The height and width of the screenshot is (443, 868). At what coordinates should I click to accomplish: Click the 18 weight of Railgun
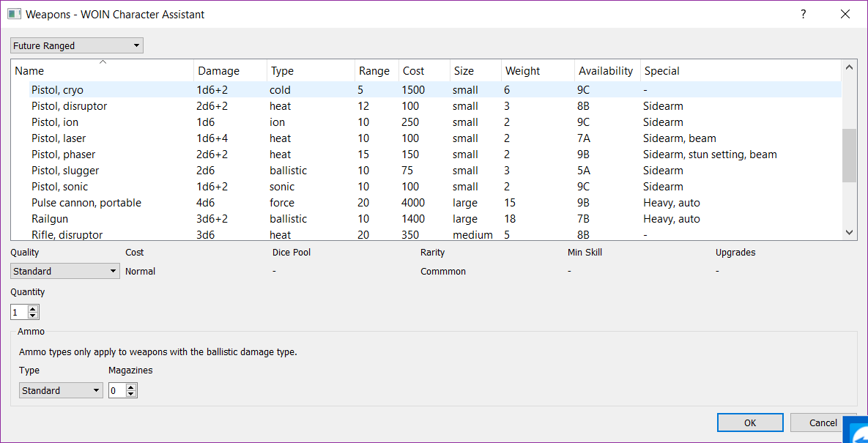(510, 219)
